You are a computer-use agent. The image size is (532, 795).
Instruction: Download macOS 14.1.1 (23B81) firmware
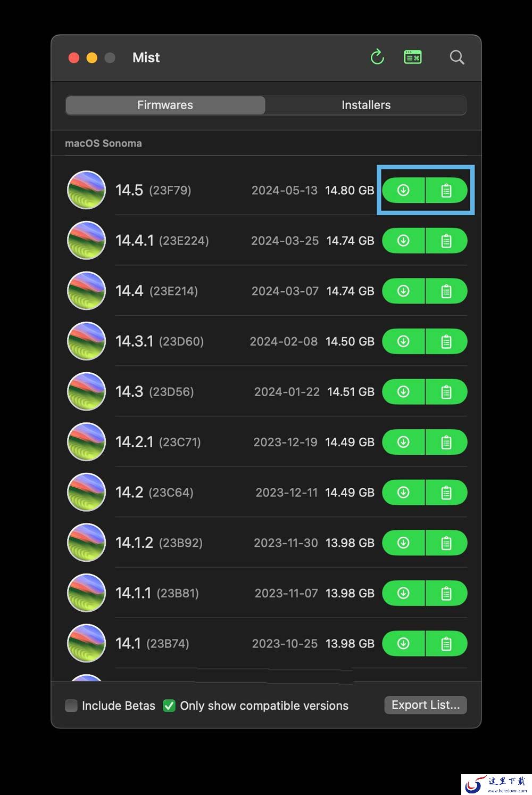tap(403, 593)
